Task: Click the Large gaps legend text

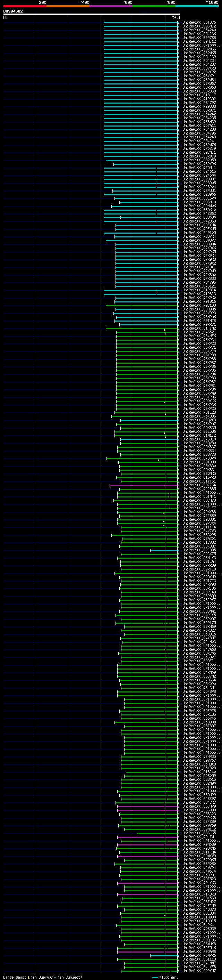Action: click(x=43, y=977)
